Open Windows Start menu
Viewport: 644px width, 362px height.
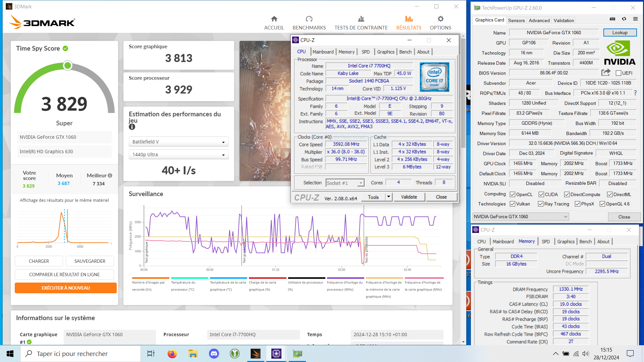10,354
